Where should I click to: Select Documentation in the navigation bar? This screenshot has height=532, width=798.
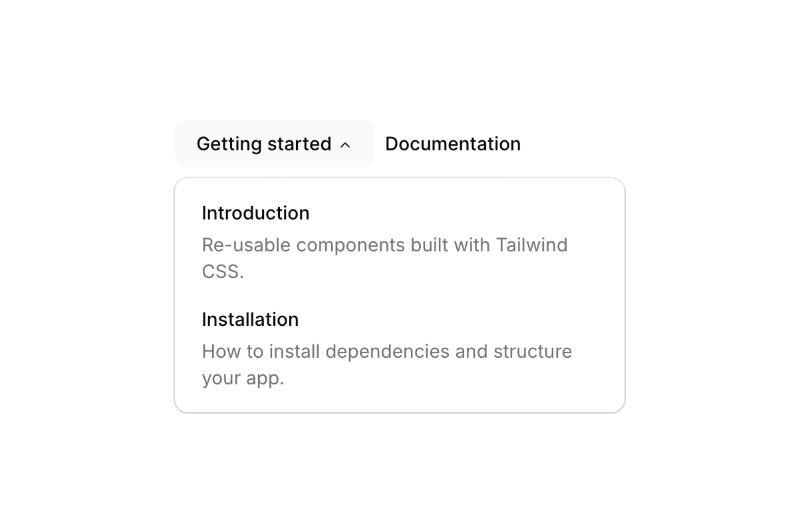pos(453,144)
